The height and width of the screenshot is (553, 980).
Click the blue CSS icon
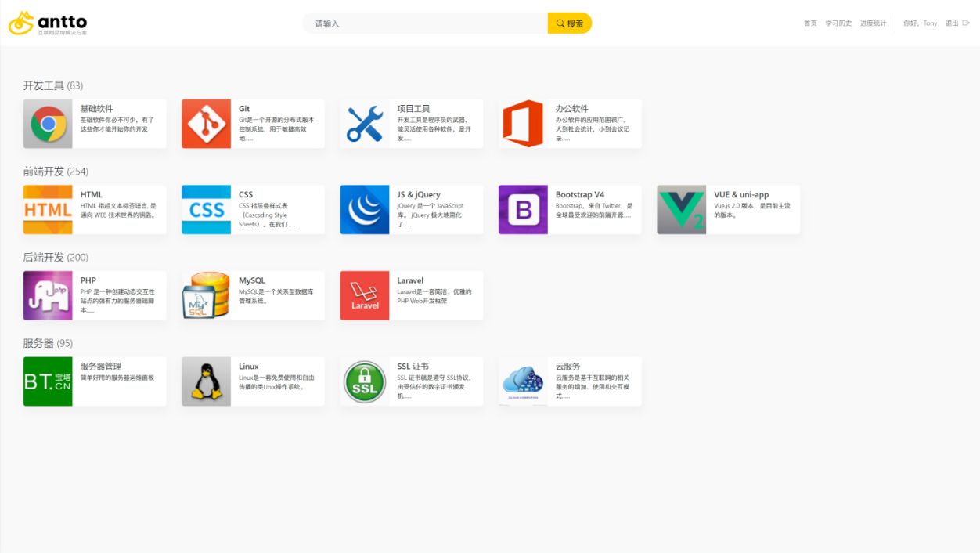(x=206, y=210)
